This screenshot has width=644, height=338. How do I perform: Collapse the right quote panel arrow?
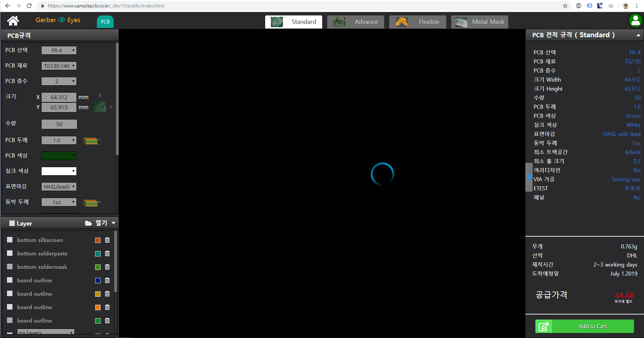[529, 177]
